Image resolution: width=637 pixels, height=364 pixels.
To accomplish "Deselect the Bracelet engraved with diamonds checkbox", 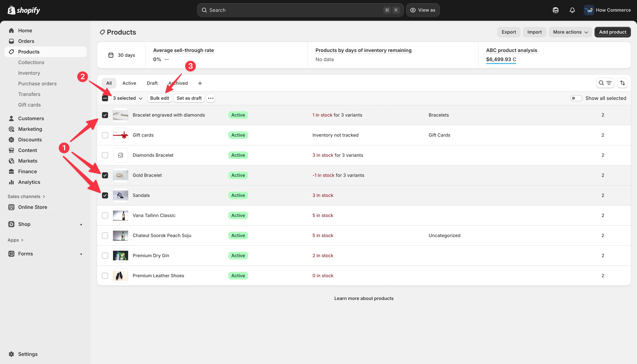I will point(105,115).
